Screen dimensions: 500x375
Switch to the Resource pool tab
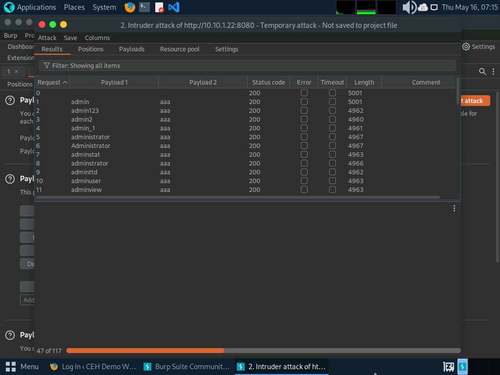(x=180, y=49)
